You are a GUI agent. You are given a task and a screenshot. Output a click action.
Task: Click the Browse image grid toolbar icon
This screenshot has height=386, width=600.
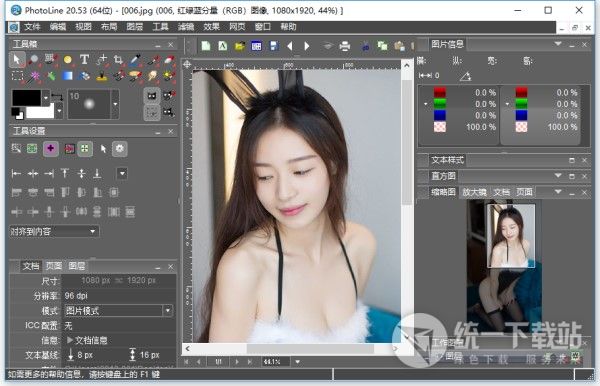pyautogui.click(x=256, y=46)
